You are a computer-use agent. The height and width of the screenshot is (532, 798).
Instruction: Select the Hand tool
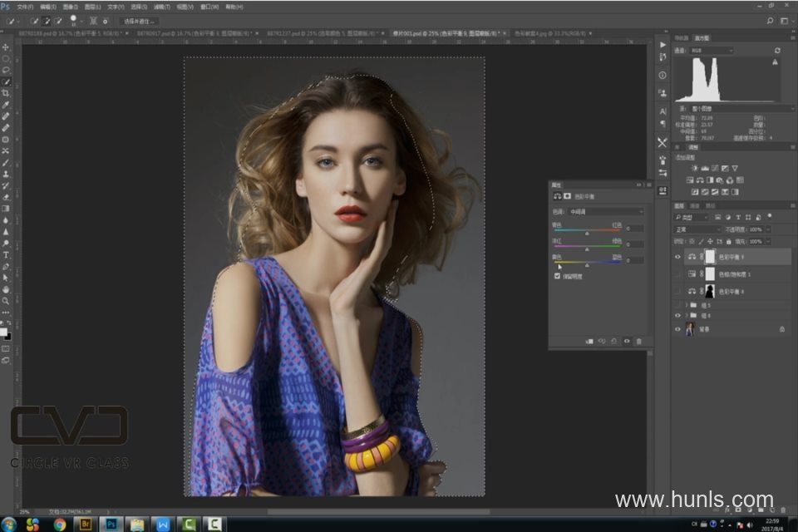pos(6,288)
